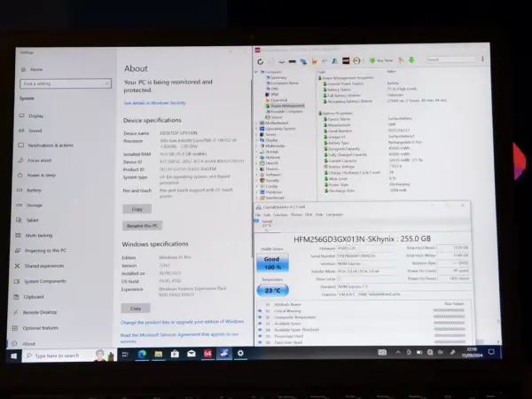This screenshot has height=399, width=532.
Task: Collapse the Computer node in AIDA64 tree
Action: pos(256,72)
